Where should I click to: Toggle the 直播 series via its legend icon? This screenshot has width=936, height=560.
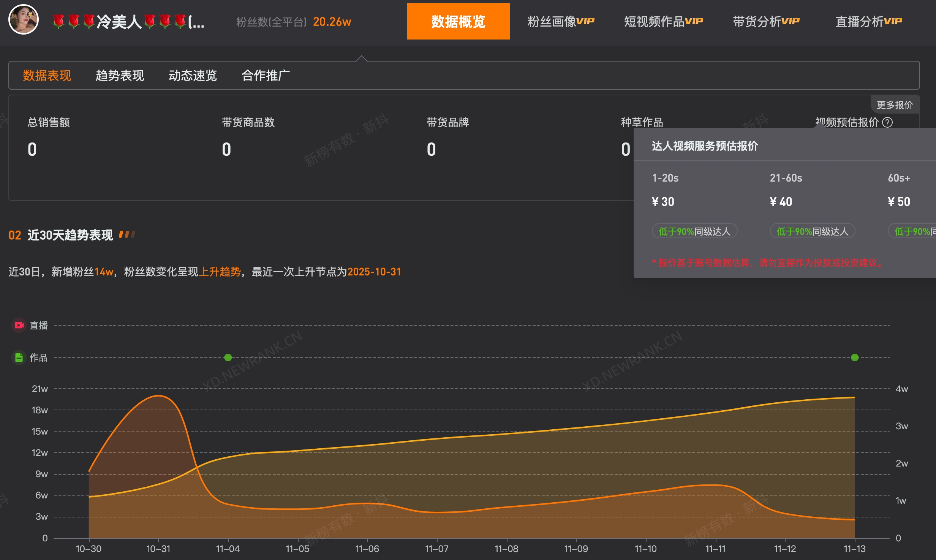click(x=19, y=325)
